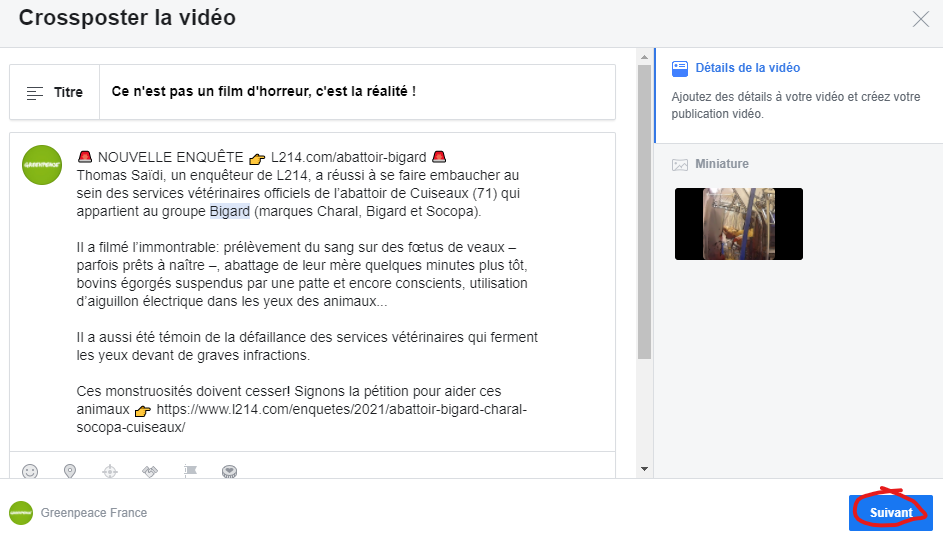Click the crosshair targeting icon
The width and height of the screenshot is (943, 538).
(110, 471)
